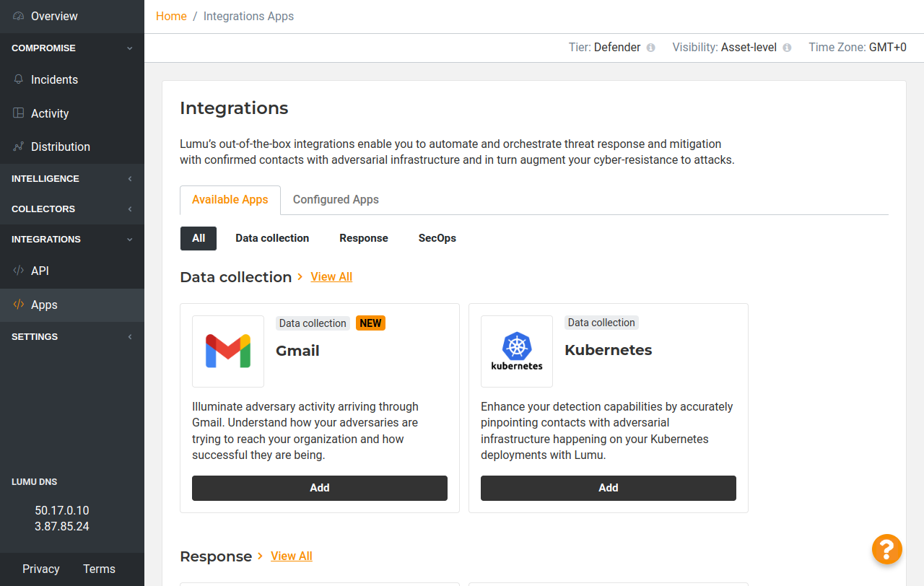Click the Distribution graph icon

pos(19,146)
